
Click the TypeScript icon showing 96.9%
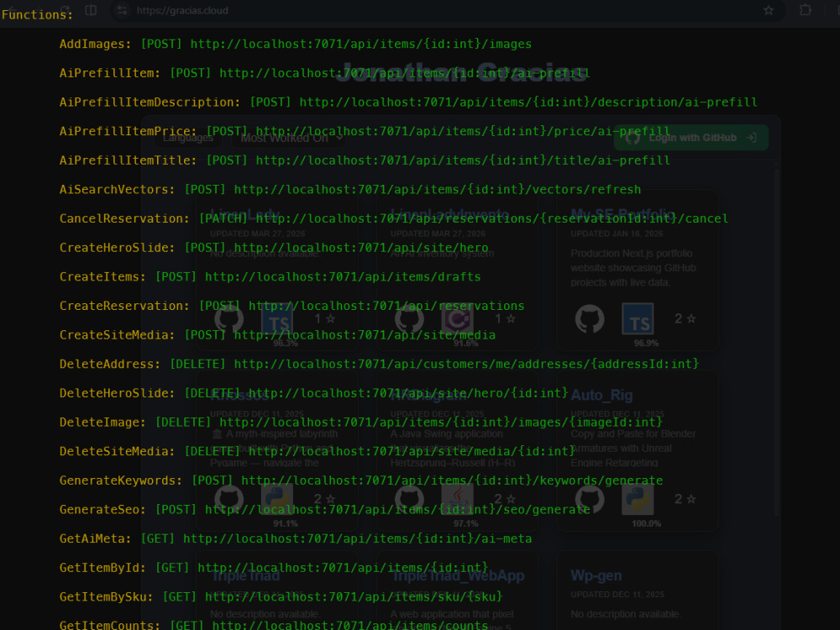(638, 318)
